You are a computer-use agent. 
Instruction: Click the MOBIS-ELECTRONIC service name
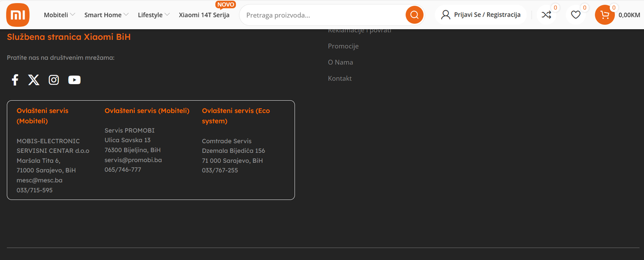coord(48,141)
